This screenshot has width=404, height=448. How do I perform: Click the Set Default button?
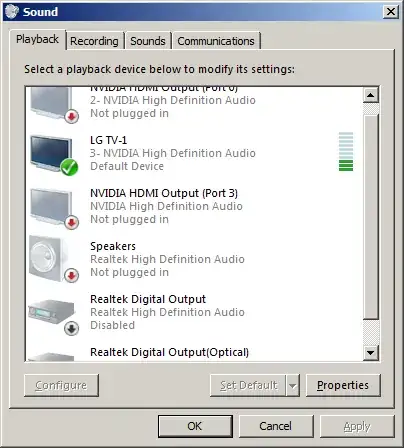pos(248,385)
